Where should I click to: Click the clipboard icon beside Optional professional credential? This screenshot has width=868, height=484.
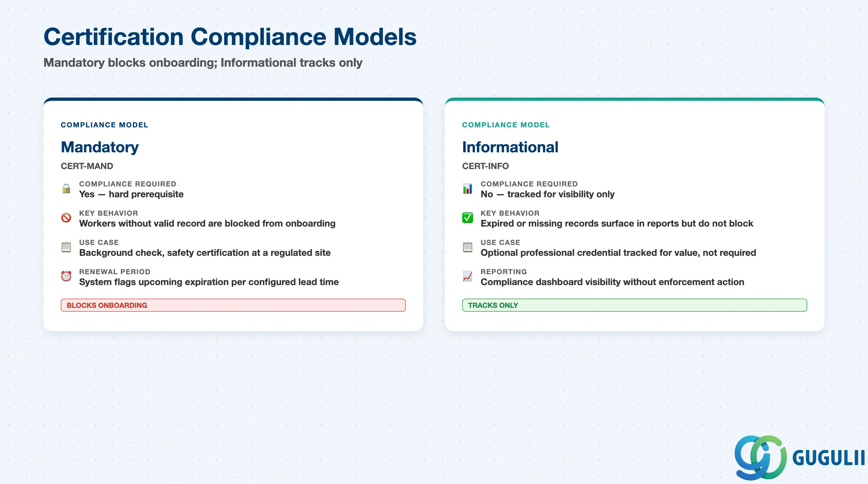pos(467,247)
